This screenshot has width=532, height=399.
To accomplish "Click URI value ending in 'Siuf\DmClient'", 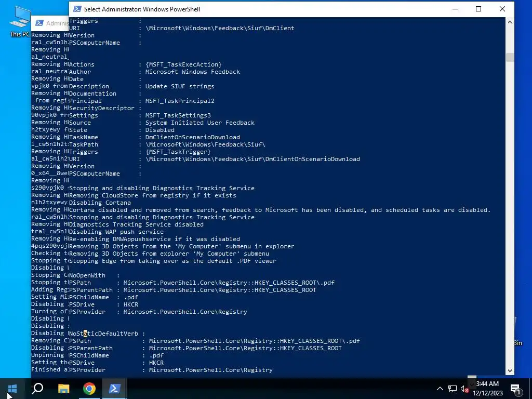I will pos(220,28).
